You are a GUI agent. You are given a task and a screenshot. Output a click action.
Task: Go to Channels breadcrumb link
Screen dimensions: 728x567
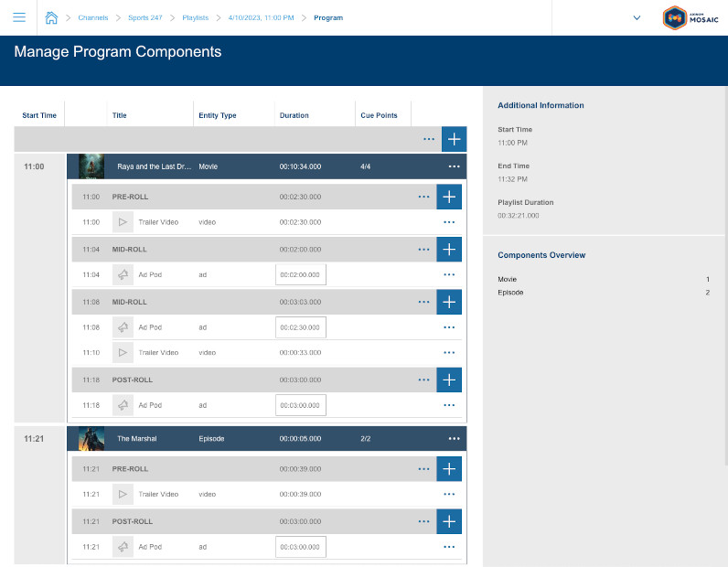92,17
